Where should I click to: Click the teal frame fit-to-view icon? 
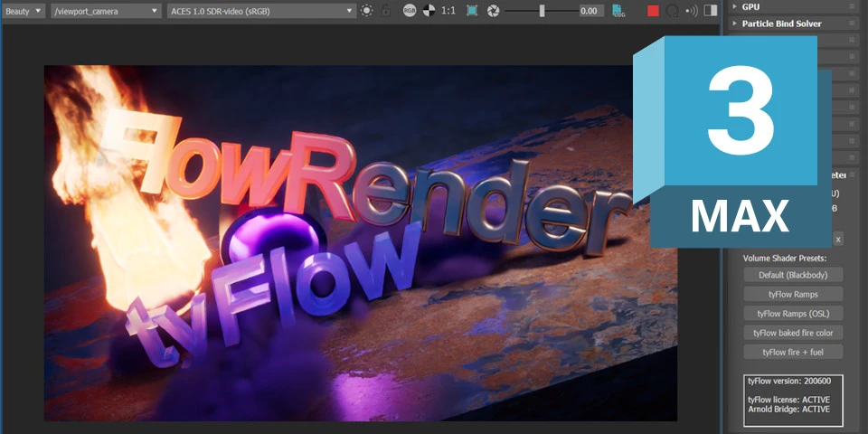472,11
